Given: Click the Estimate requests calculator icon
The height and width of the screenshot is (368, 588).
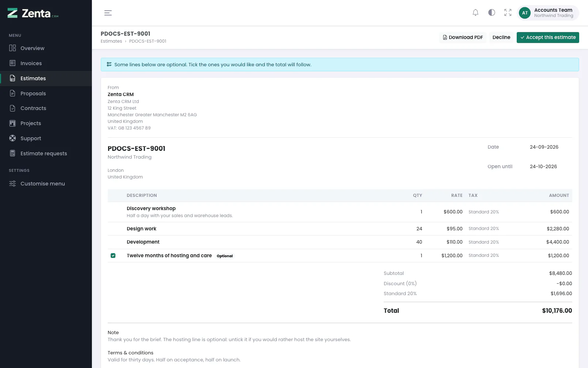Looking at the screenshot, I should click(12, 153).
